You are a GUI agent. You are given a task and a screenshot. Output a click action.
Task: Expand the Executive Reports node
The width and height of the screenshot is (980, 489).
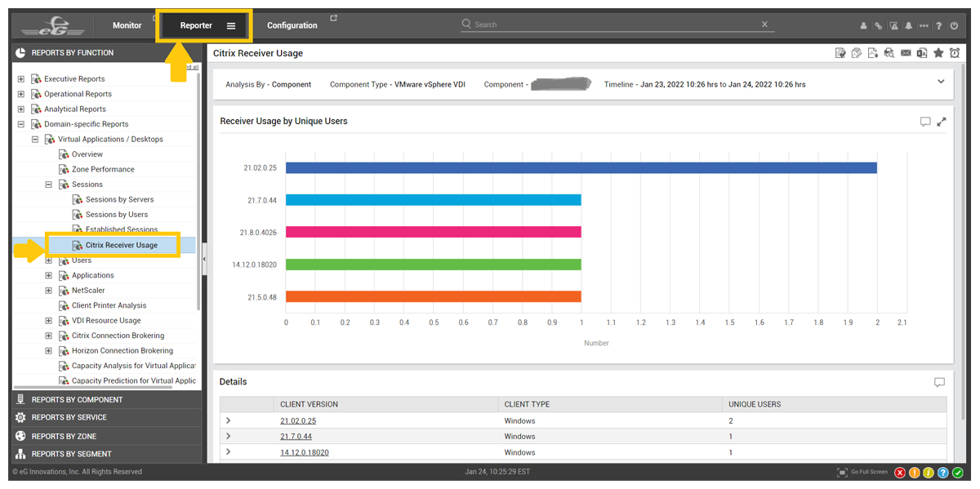21,79
